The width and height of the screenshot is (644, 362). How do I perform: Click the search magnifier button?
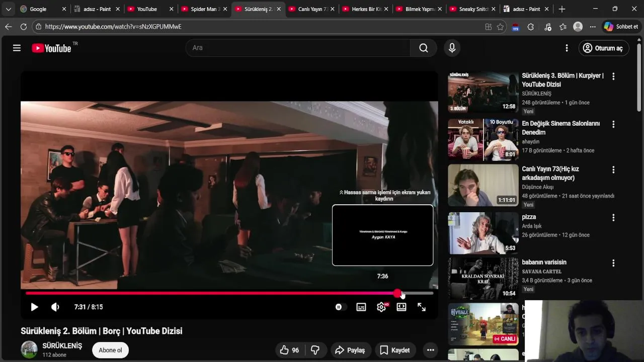(x=424, y=48)
